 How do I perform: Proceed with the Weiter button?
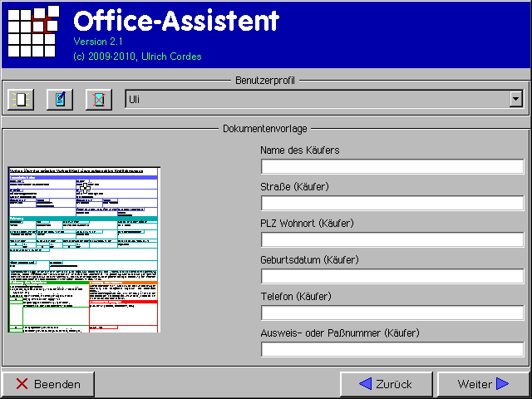coord(484,384)
